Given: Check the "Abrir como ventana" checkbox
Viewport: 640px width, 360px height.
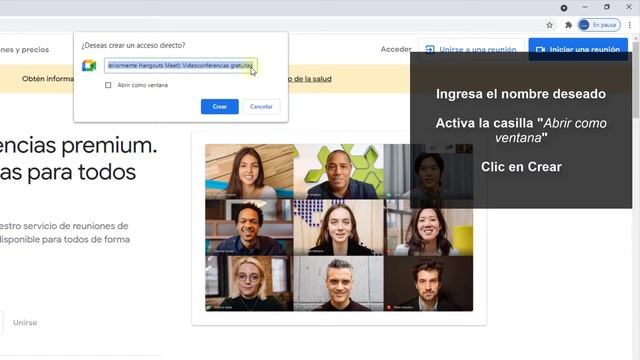Looking at the screenshot, I should pyautogui.click(x=108, y=85).
